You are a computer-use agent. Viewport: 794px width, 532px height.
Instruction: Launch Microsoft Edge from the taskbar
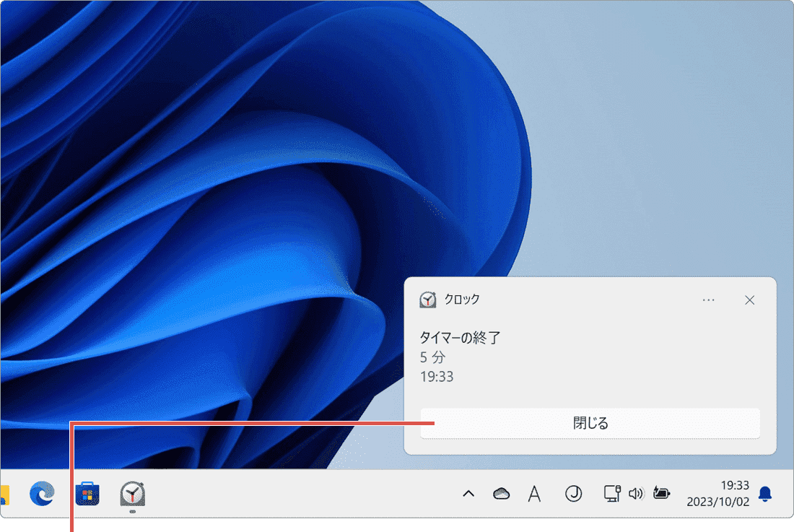click(43, 494)
